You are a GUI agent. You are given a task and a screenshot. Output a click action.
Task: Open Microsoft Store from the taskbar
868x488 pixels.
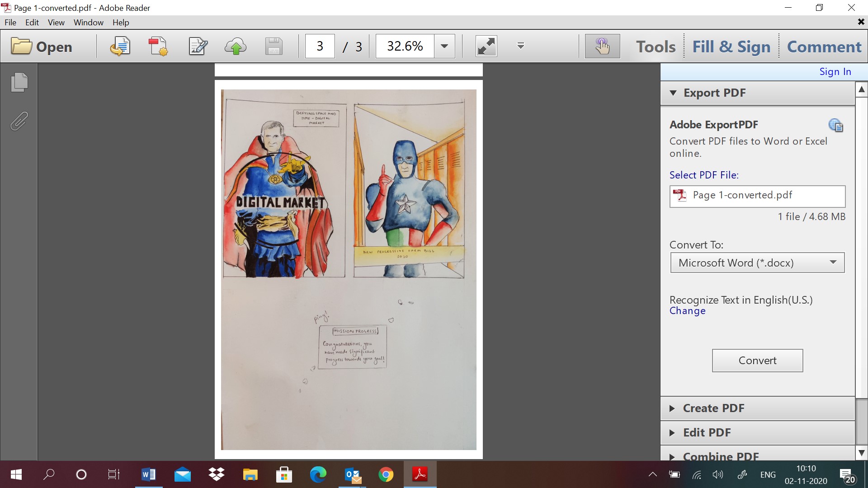click(x=284, y=474)
